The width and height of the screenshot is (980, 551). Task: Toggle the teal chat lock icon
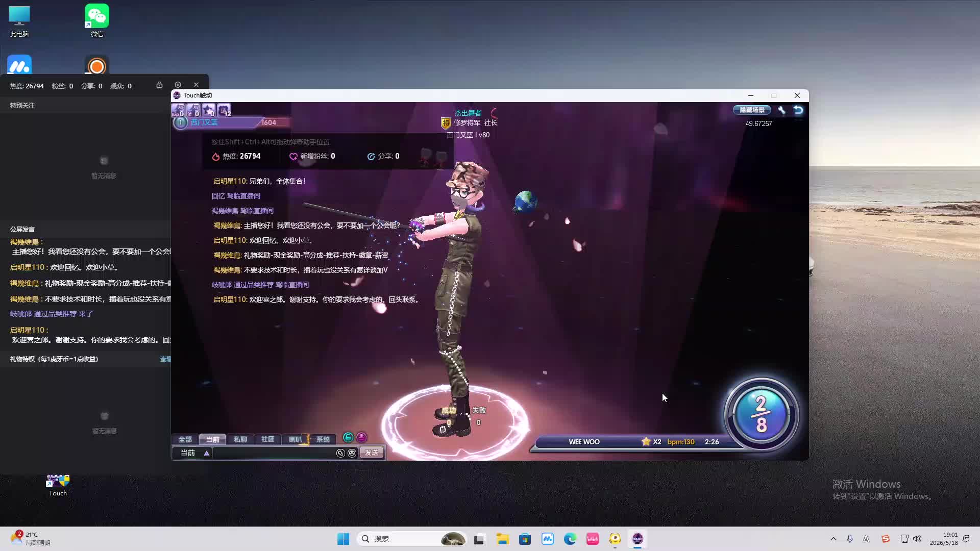(x=348, y=437)
